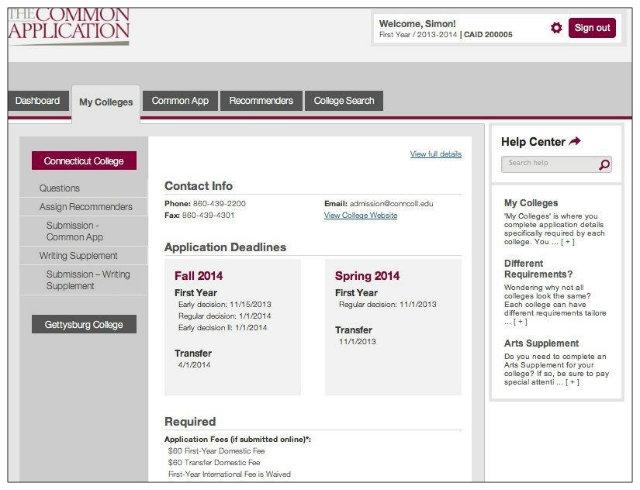The image size is (640, 490).
Task: Open the Writing Supplement section
Action: 78,256
